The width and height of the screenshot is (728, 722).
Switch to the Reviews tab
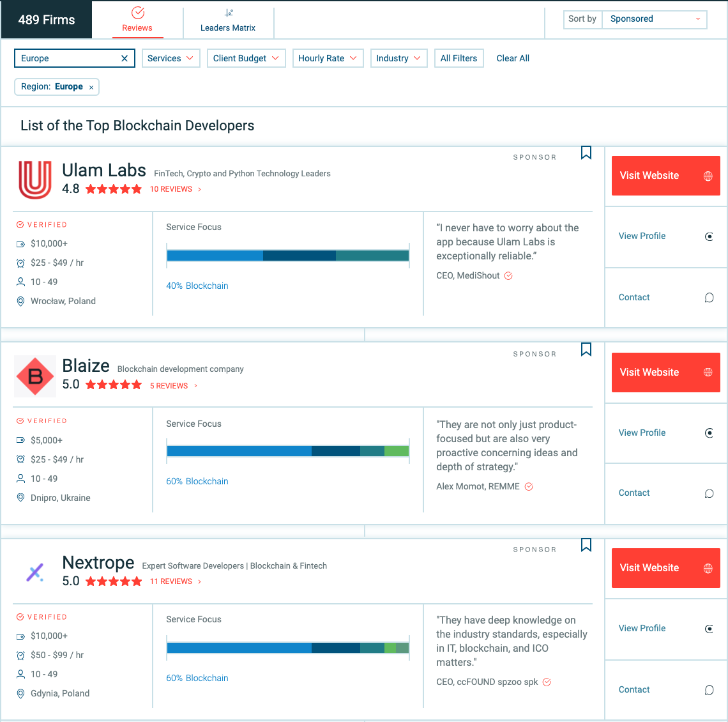click(137, 20)
